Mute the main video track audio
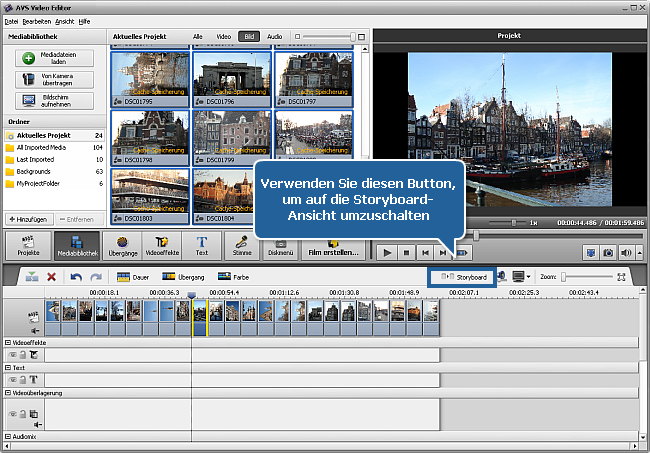Screen dimensions: 650x453 click(x=35, y=329)
